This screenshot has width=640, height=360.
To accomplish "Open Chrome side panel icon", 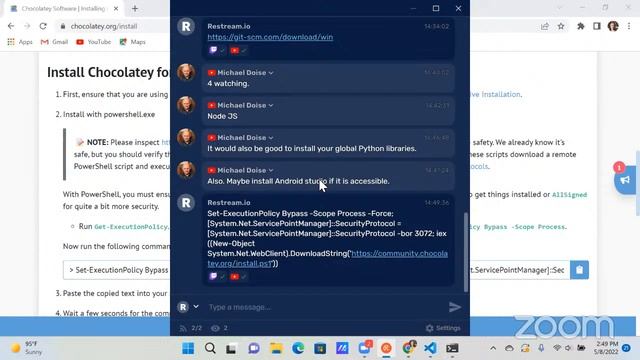I will tap(597, 26).
